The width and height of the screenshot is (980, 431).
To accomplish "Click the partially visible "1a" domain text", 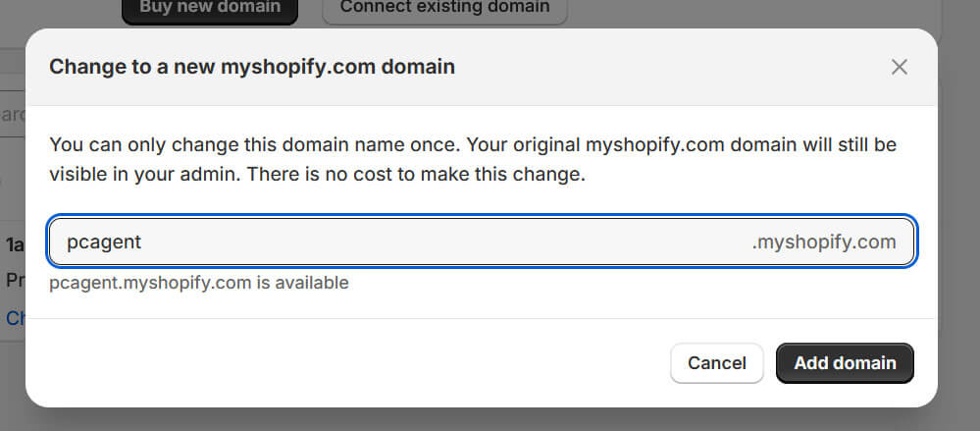I will (14, 244).
